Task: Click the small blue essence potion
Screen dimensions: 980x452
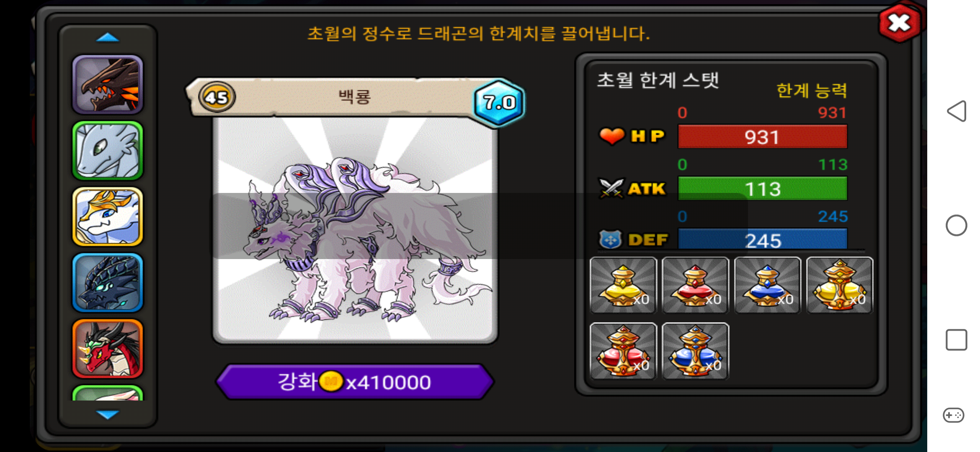Action: coord(767,285)
